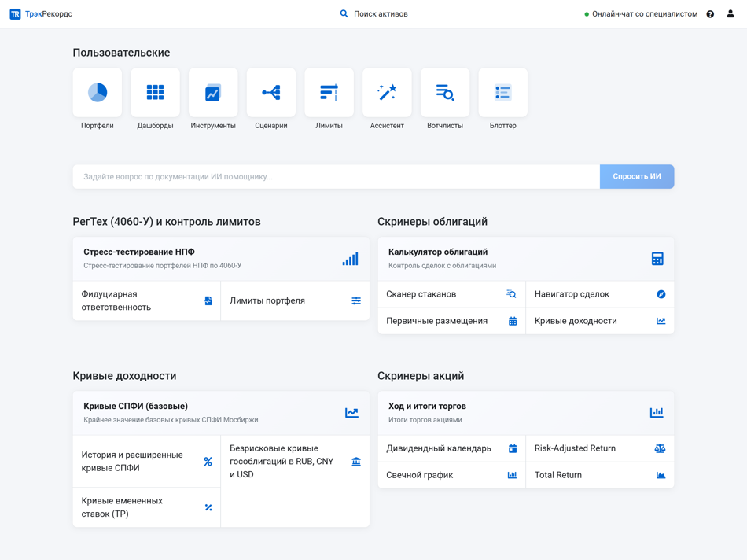The width and height of the screenshot is (747, 560).
Task: Click the chart icon next to Свечной график
Action: [512, 475]
